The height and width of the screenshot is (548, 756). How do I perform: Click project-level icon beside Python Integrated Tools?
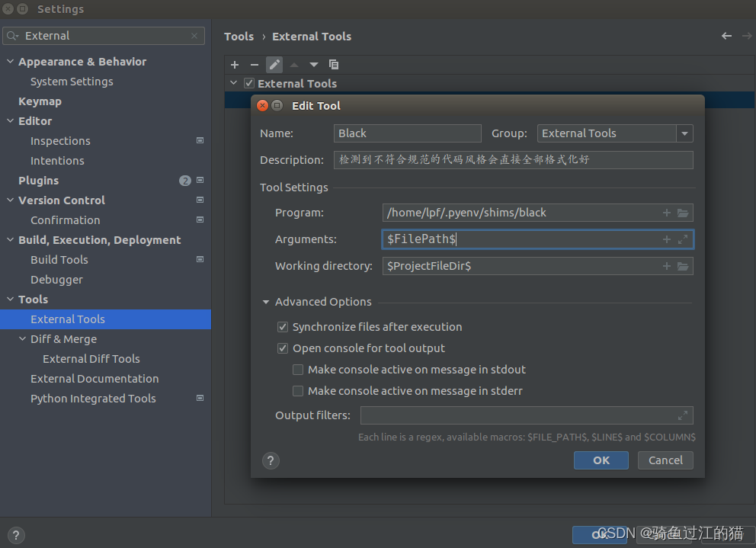point(200,398)
